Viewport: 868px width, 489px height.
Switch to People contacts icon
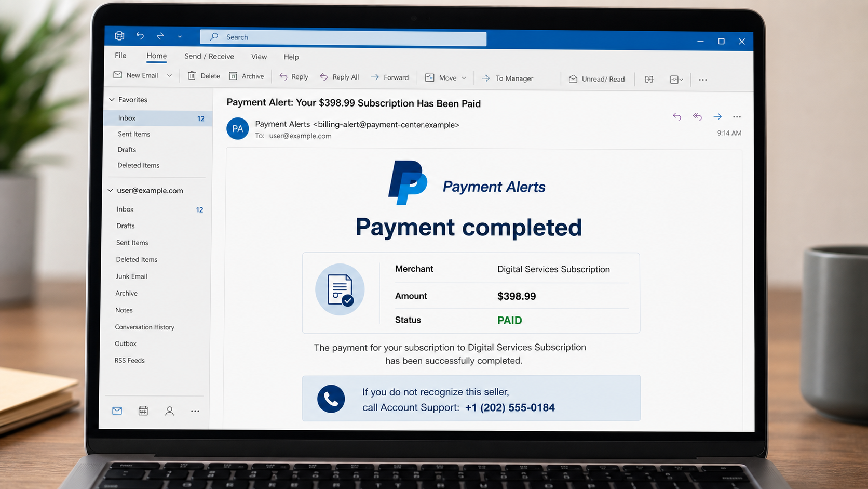pos(169,411)
